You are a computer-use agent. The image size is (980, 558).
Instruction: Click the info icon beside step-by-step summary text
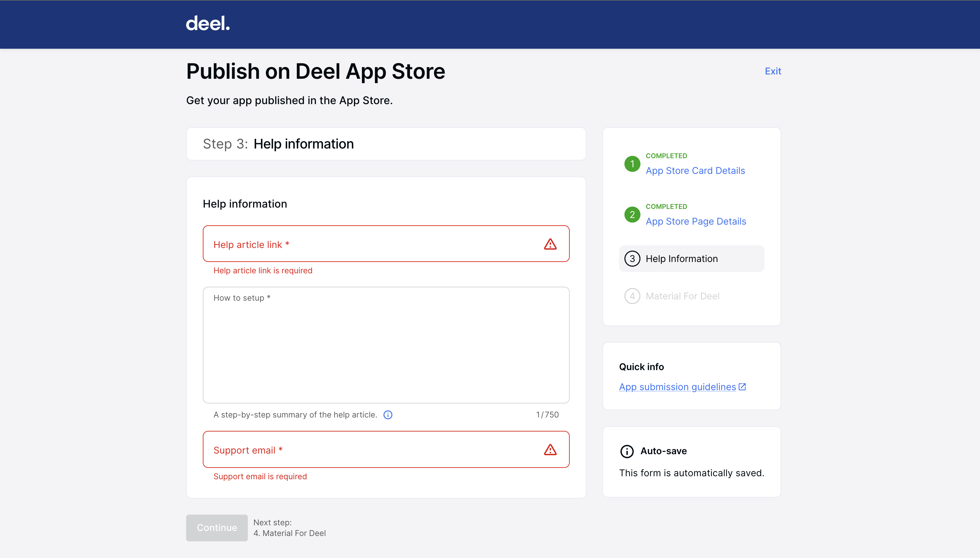point(388,415)
